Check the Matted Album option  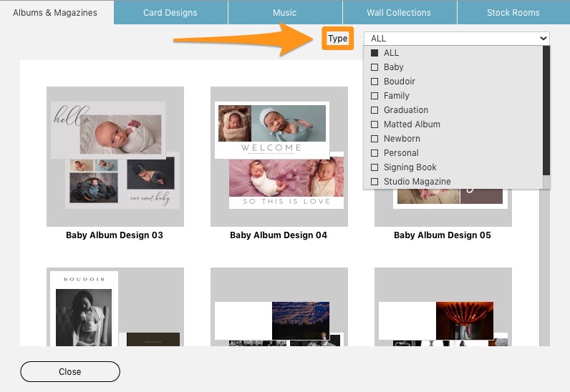pos(375,124)
